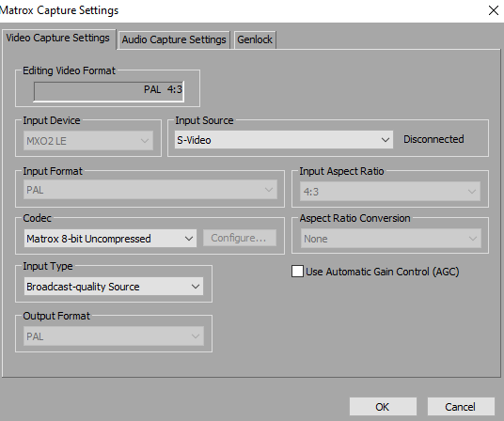Click the Cancel button
504x421 pixels.
tap(461, 407)
